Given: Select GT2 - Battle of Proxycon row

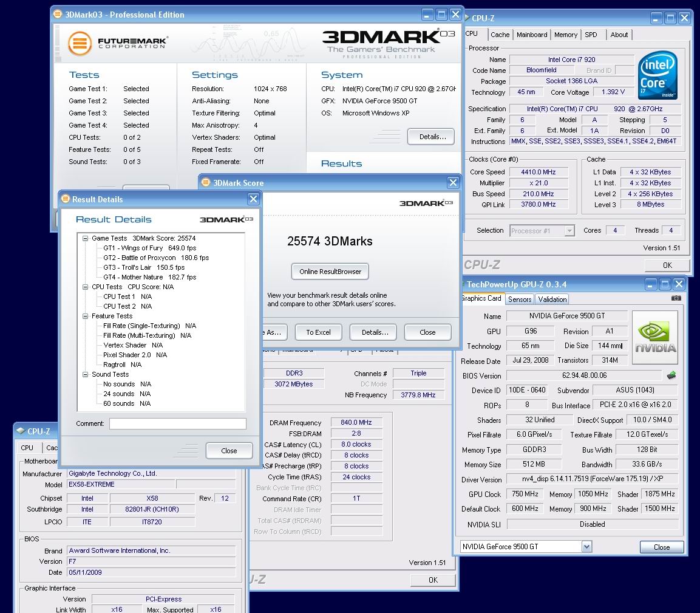Looking at the screenshot, I should (156, 258).
